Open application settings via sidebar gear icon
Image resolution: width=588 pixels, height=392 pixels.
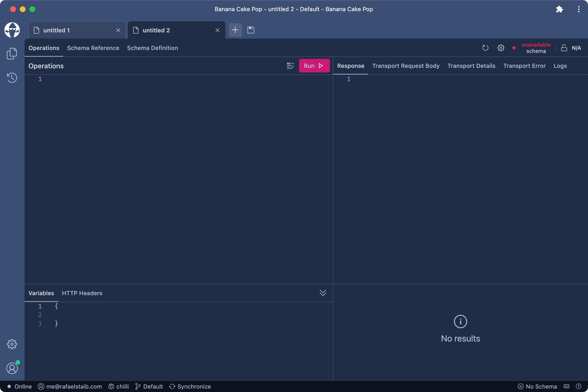click(x=12, y=344)
